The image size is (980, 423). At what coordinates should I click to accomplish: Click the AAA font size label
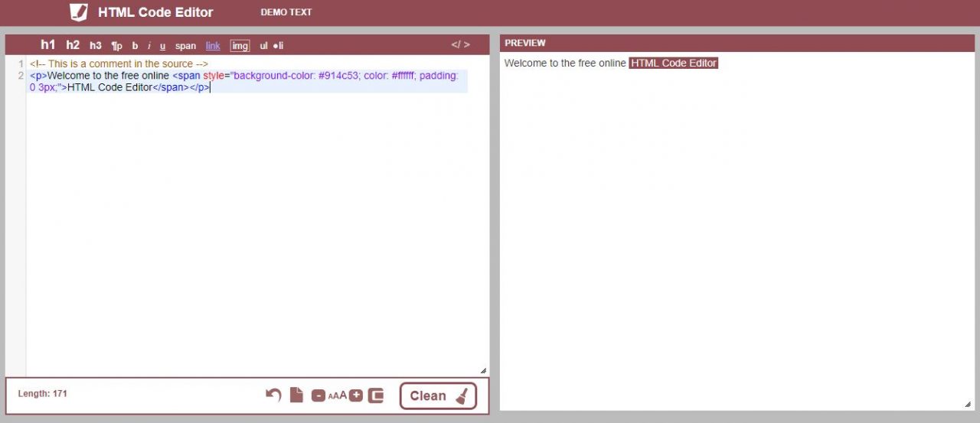(337, 395)
